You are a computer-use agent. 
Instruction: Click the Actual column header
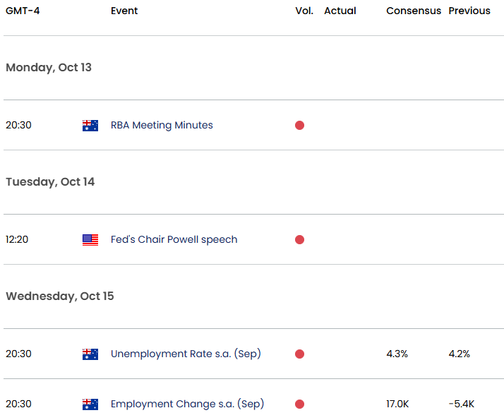point(340,11)
